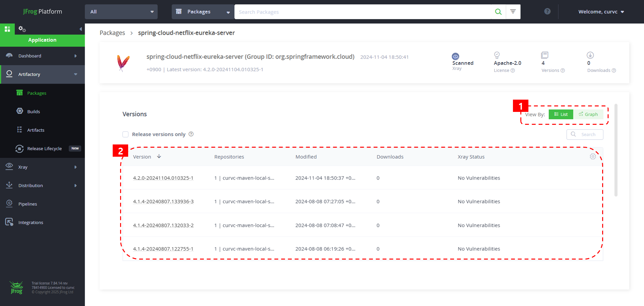
Task: Open version 4.1.4-20240807.132033-2
Action: pos(163,225)
